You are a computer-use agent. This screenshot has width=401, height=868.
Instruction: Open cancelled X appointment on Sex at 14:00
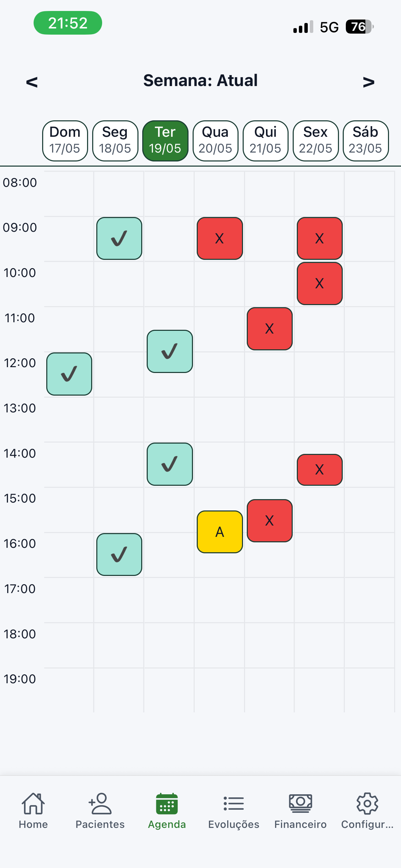(x=320, y=470)
